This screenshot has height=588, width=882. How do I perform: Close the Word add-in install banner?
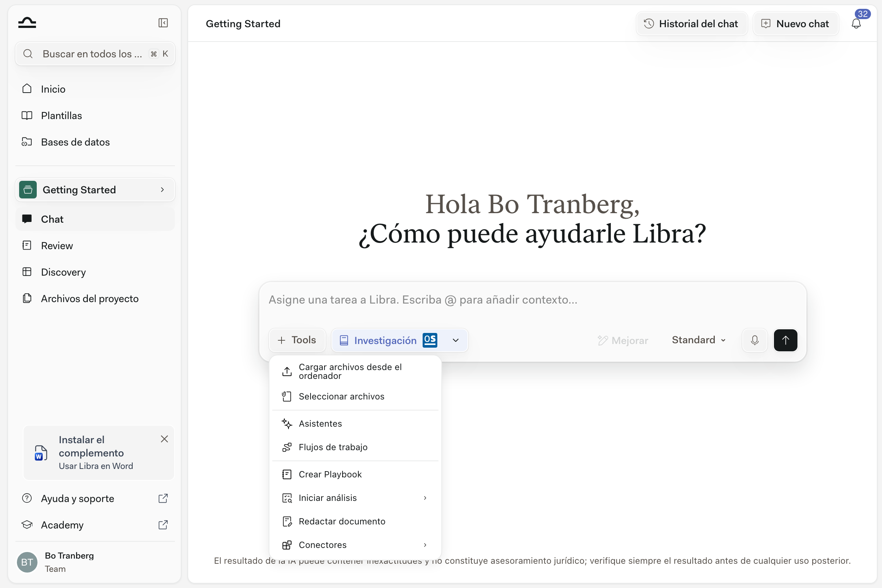[164, 439]
